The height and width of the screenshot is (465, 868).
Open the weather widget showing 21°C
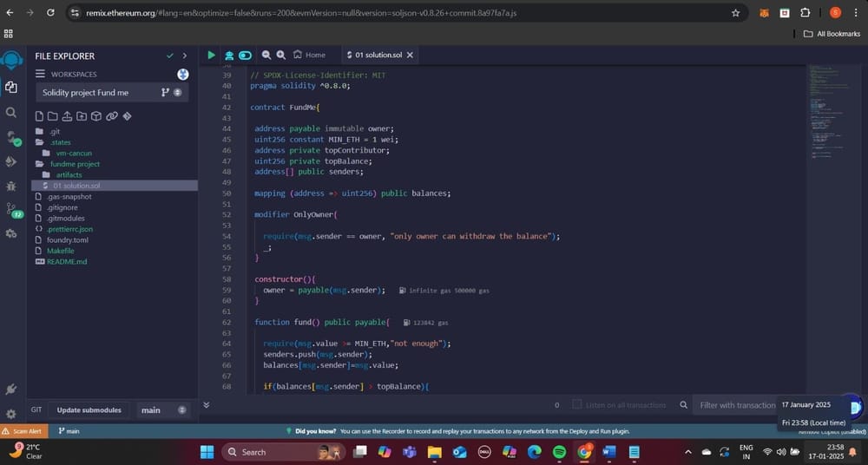click(23, 452)
